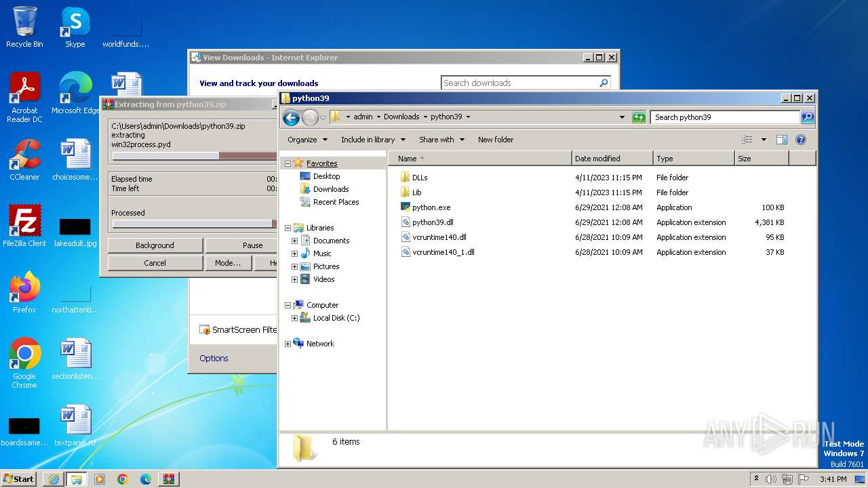Expand Network tree node
The height and width of the screenshot is (488, 868).
coord(288,344)
